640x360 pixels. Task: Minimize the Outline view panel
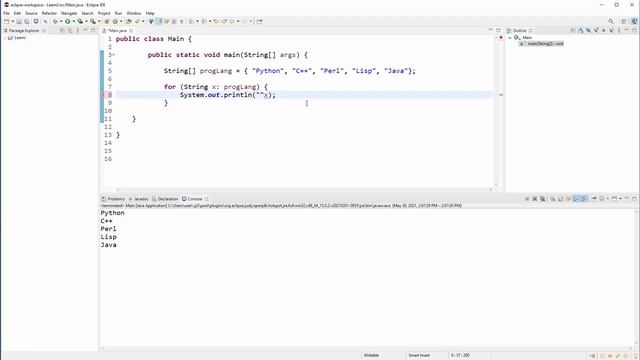pos(627,31)
